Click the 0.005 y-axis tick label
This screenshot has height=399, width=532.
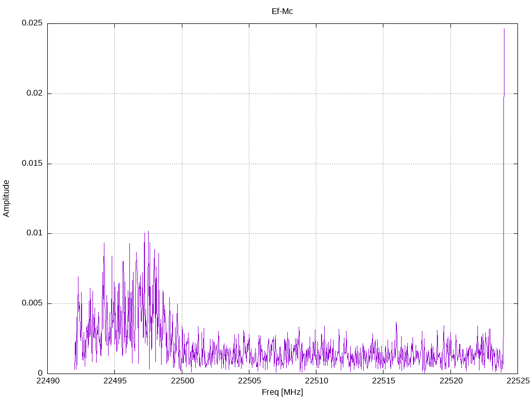(32, 303)
